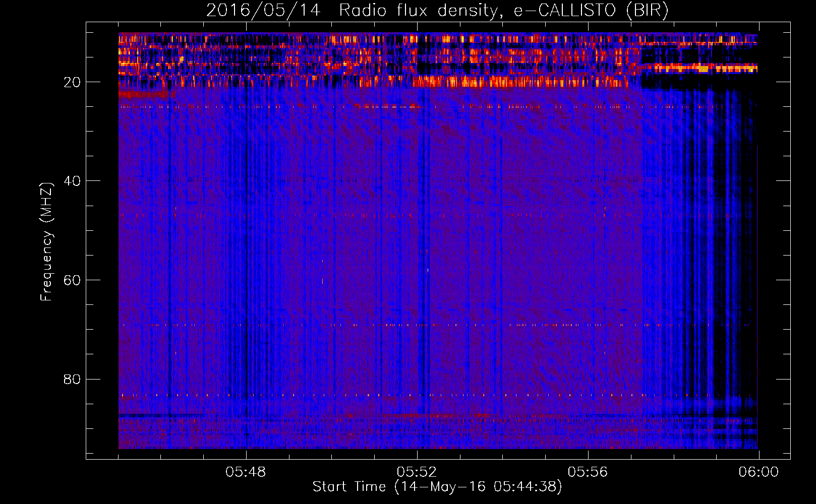Click the 40 frequency tick label

(72, 181)
